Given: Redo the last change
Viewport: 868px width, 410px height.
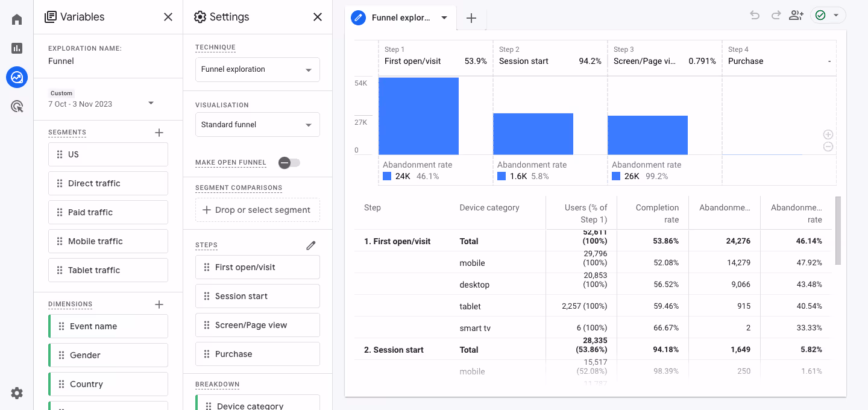Looking at the screenshot, I should [x=776, y=15].
